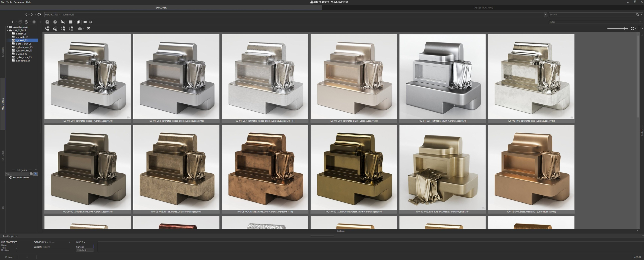Click the bulleted list view icon
Viewport: 644px width, 260px height.
pos(71,22)
